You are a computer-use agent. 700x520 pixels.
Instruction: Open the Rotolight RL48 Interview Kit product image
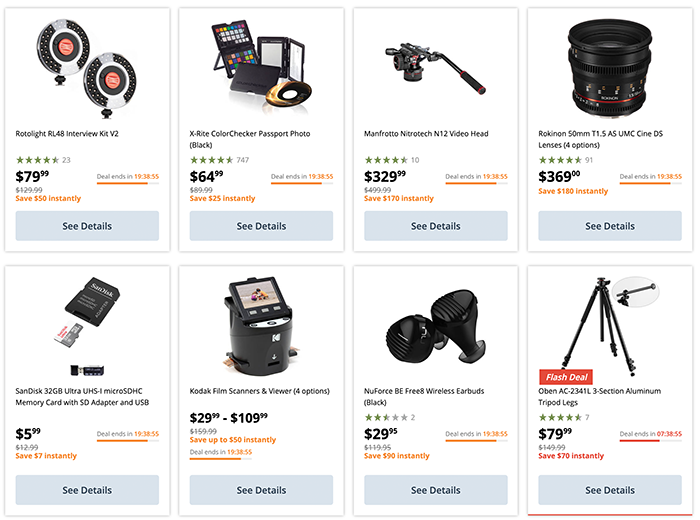coord(87,68)
